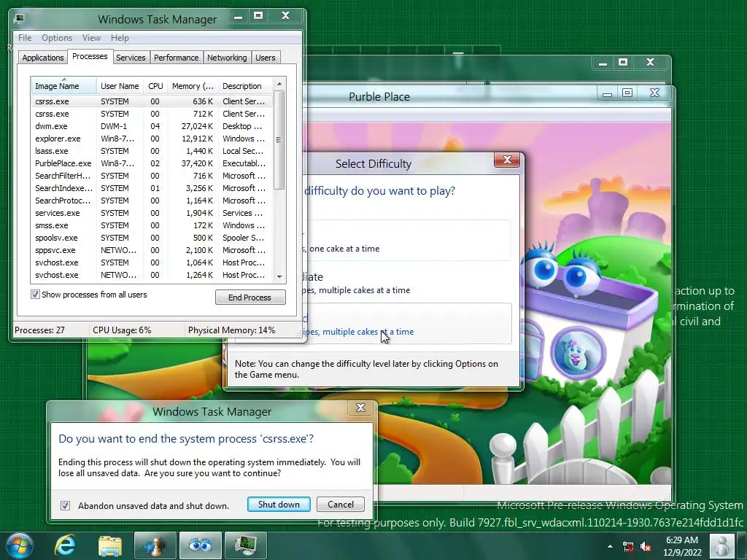Switch to the Applications tab
747x560 pixels.
tap(43, 58)
